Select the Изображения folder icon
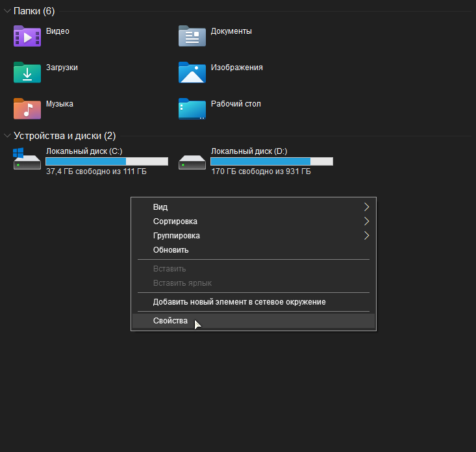The width and height of the screenshot is (476, 452). click(192, 73)
